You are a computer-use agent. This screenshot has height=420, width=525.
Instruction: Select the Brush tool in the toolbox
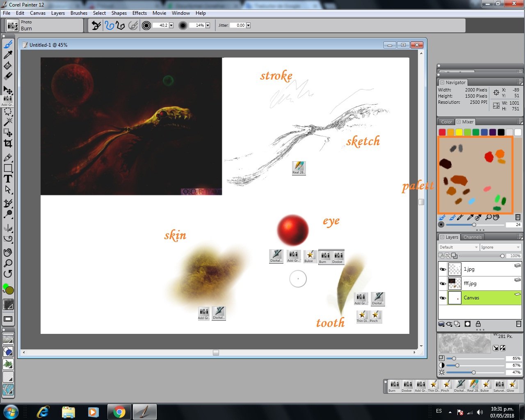pyautogui.click(x=8, y=44)
